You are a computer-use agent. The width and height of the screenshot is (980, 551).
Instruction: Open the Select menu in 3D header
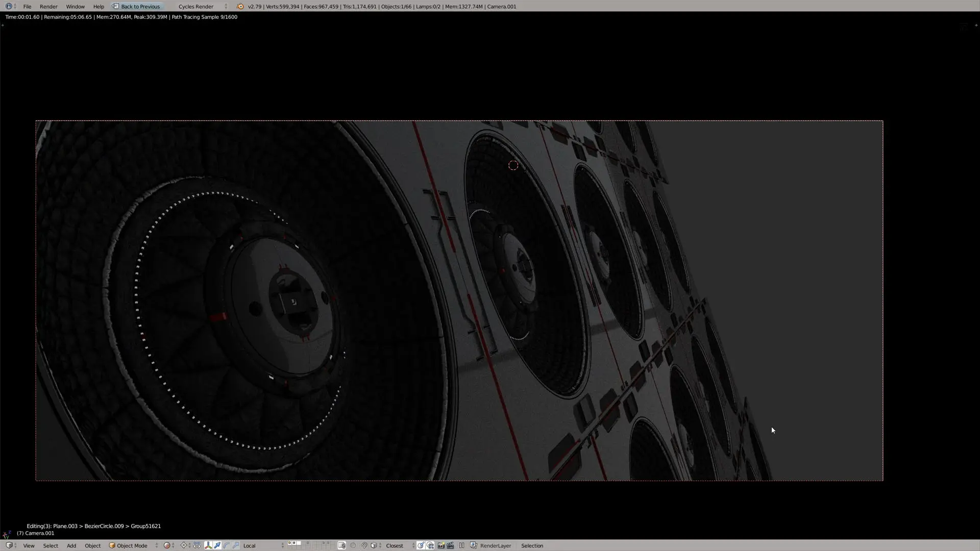51,545
